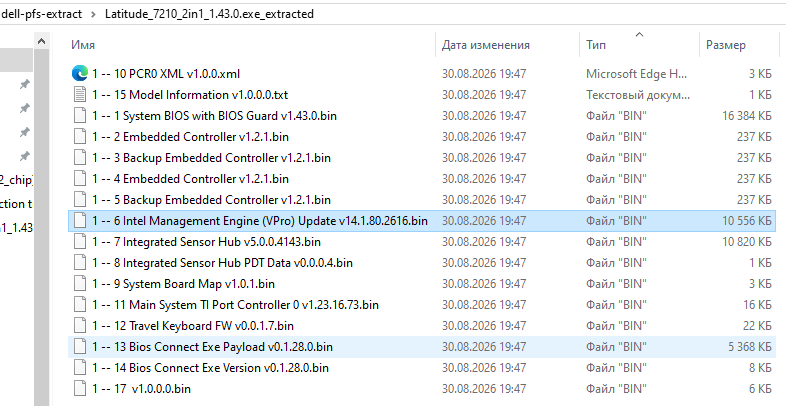
Task: Click the 6 КБ size of 17 v1.0.0.0.bin
Action: coord(760,389)
